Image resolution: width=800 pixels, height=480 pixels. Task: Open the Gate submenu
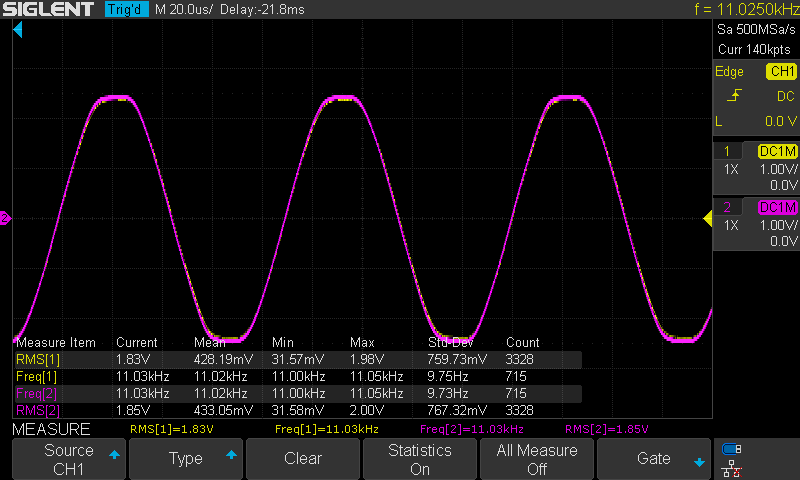(654, 459)
